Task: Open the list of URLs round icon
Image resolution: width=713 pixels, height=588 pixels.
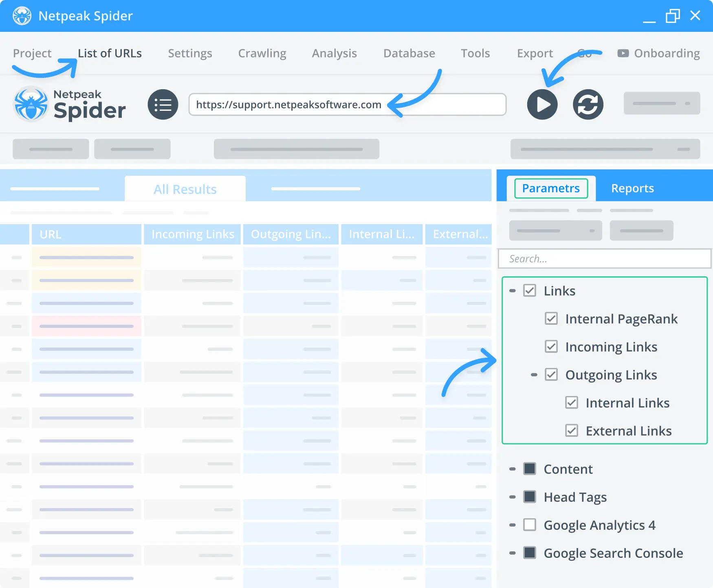Action: pyautogui.click(x=163, y=104)
